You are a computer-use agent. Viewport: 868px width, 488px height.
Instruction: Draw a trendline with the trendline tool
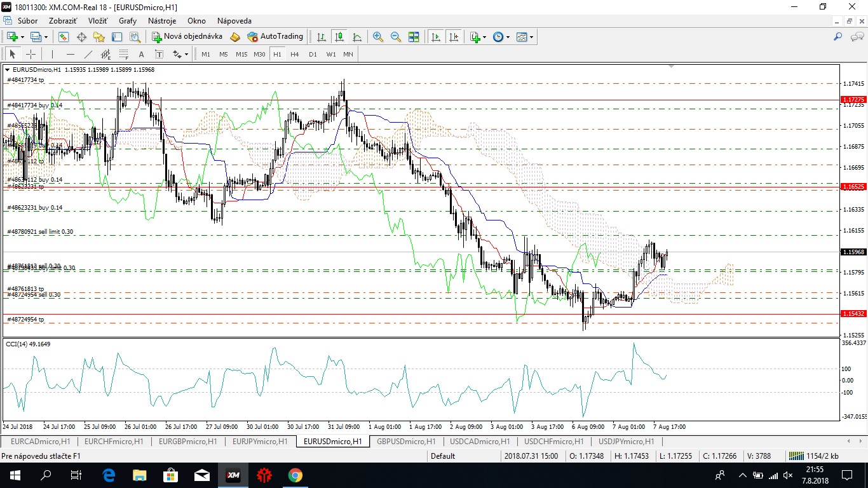88,54
